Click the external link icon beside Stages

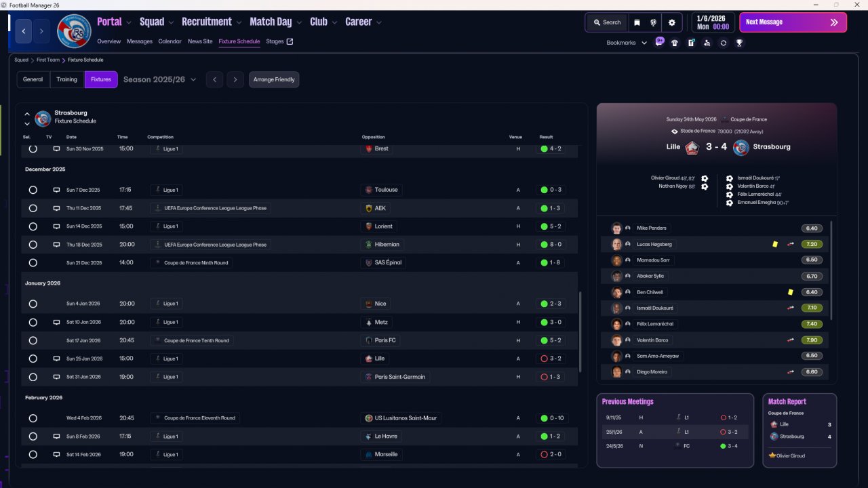[290, 41]
